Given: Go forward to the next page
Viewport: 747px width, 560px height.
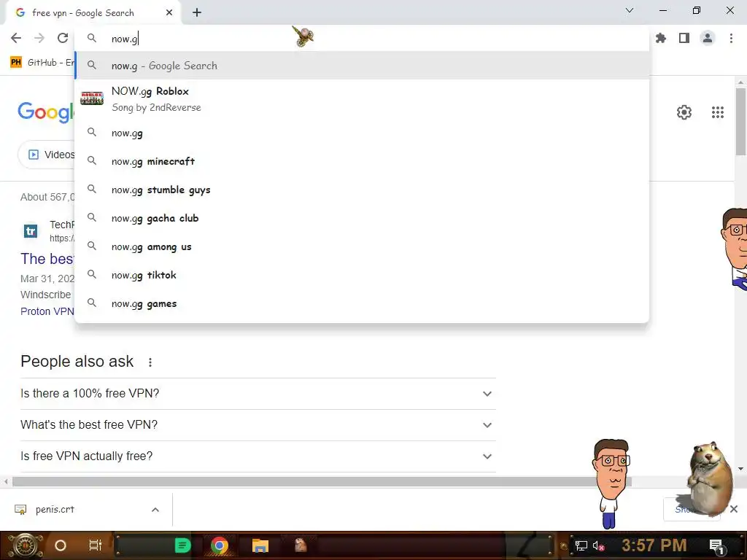Looking at the screenshot, I should click(x=39, y=38).
